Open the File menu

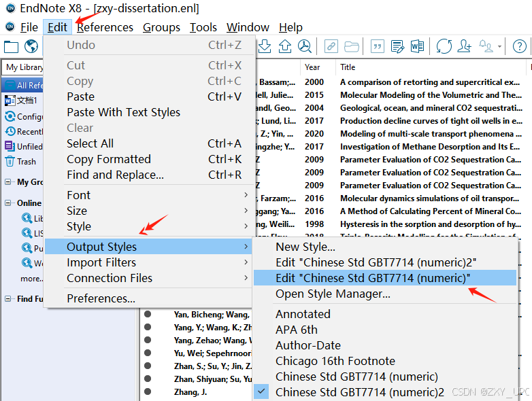point(29,27)
